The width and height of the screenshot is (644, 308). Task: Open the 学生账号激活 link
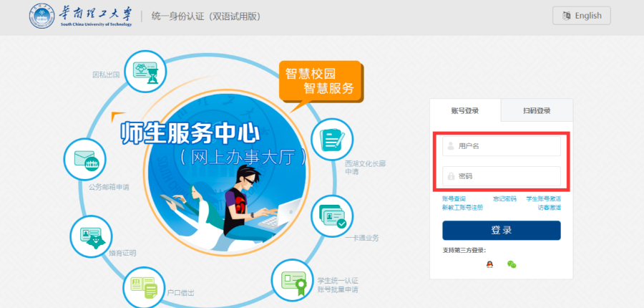click(x=544, y=198)
